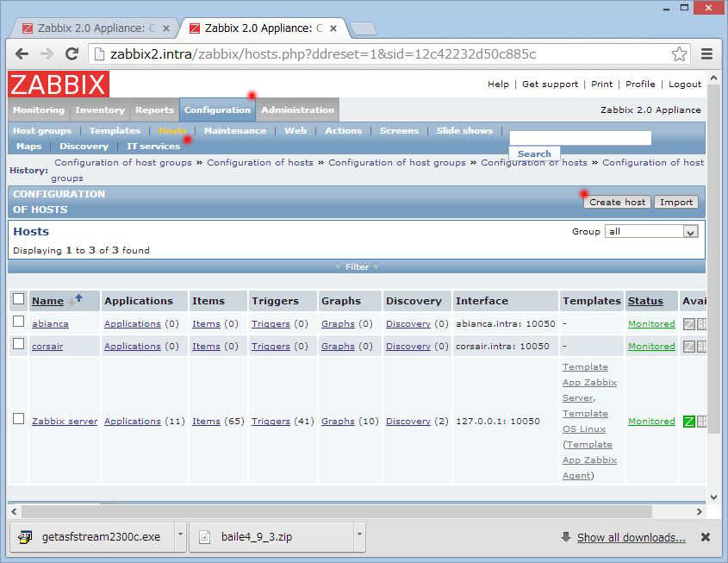
Task: Open a new browser tab
Action: point(364,28)
